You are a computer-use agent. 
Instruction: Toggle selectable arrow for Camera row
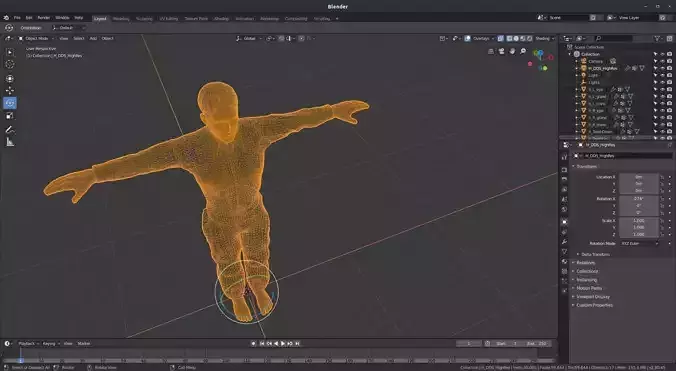656,61
